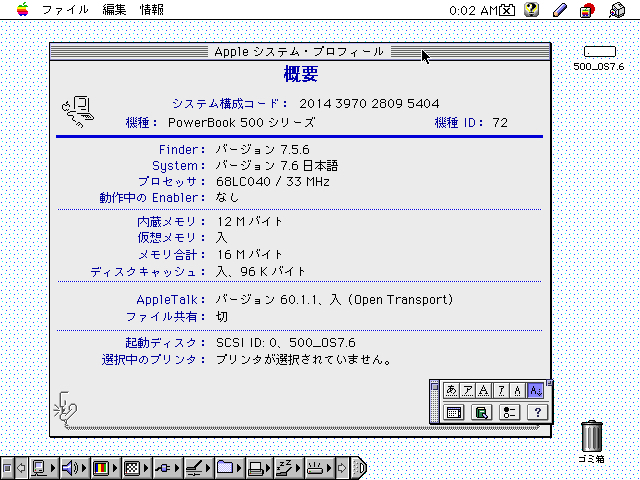The image size is (640, 480).
Task: Click the System バージョン 7.6 日本語 value
Action: tap(277, 166)
